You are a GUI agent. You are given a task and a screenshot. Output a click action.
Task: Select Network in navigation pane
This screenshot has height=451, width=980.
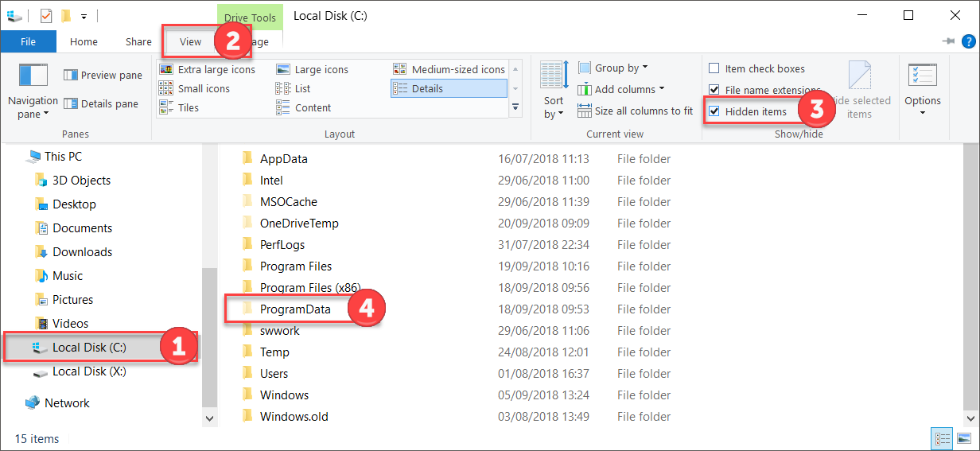(x=57, y=403)
